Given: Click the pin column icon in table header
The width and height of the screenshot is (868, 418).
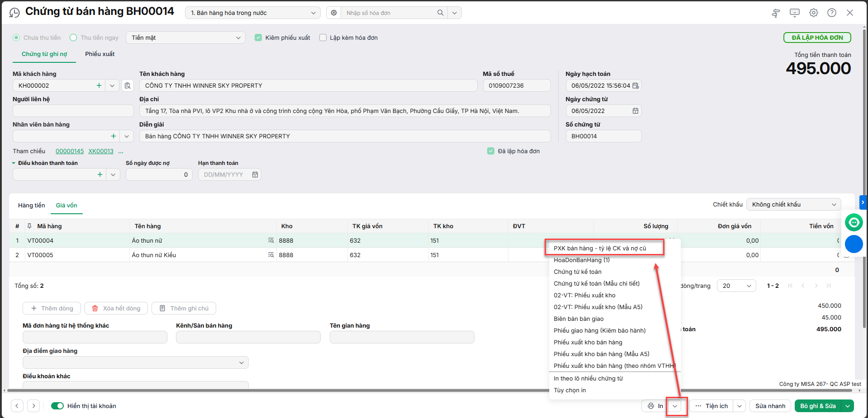Looking at the screenshot, I should coord(29,226).
